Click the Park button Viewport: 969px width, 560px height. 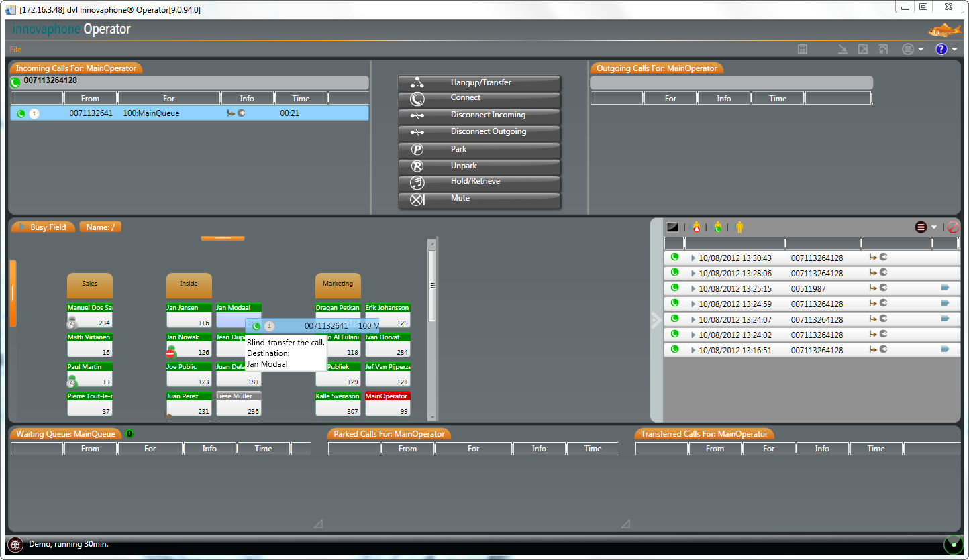coord(479,150)
